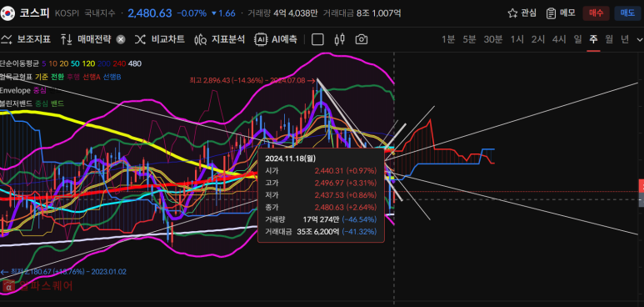Click the red 매수 buy button
Image resolution: width=644 pixels, height=307 pixels.
[596, 13]
